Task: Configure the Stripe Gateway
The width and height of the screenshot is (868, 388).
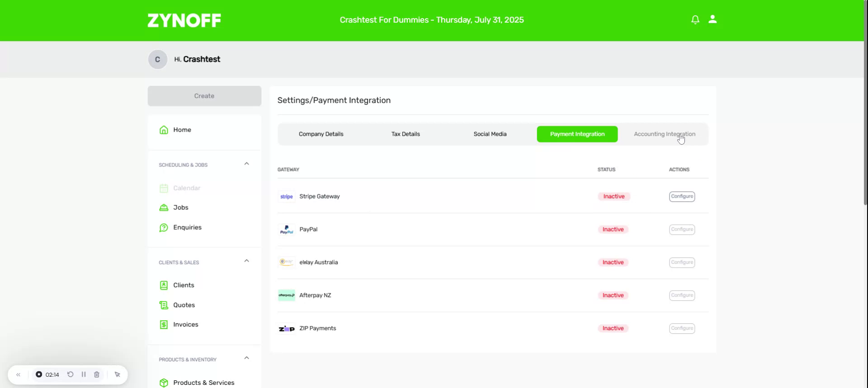Action: pyautogui.click(x=682, y=197)
